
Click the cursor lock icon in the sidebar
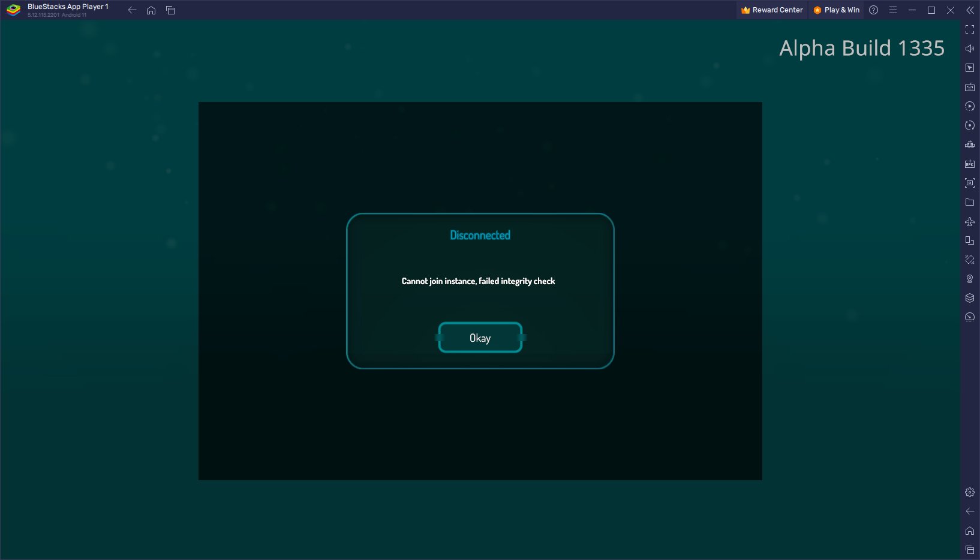tap(970, 68)
